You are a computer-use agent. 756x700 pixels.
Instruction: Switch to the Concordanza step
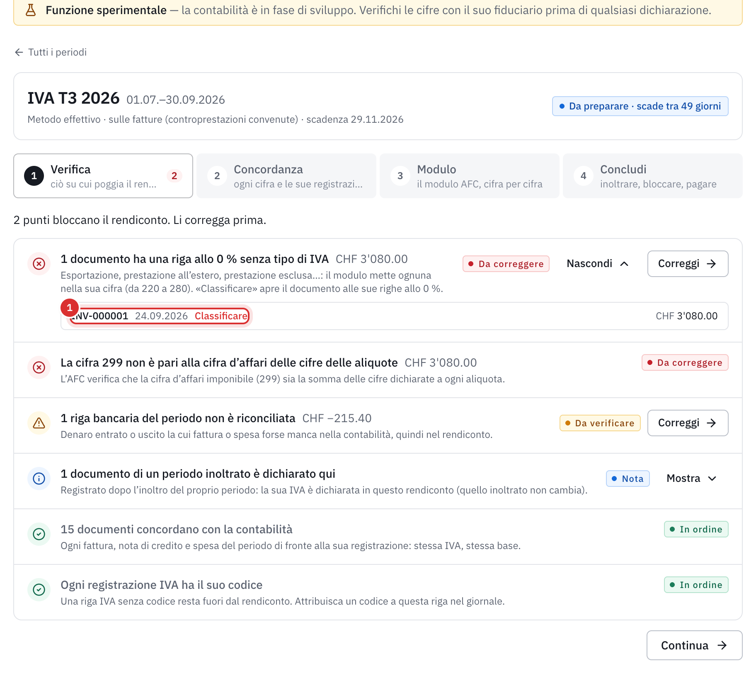(286, 176)
